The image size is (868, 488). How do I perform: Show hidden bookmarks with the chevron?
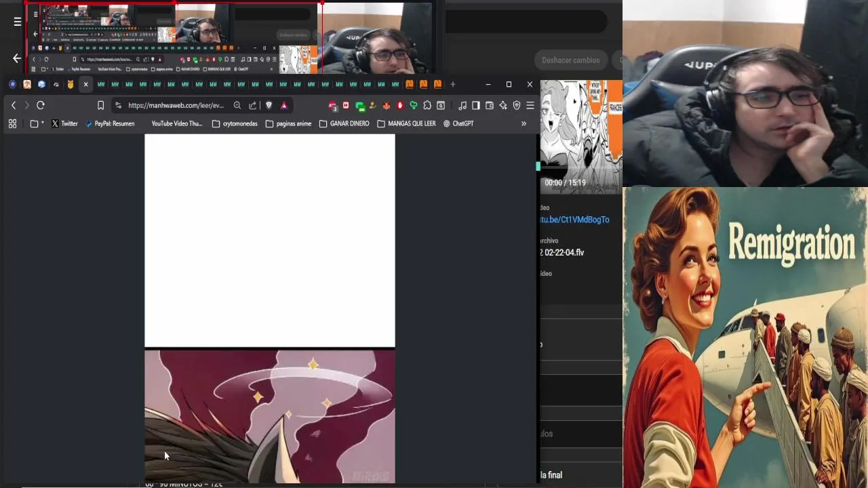point(524,123)
